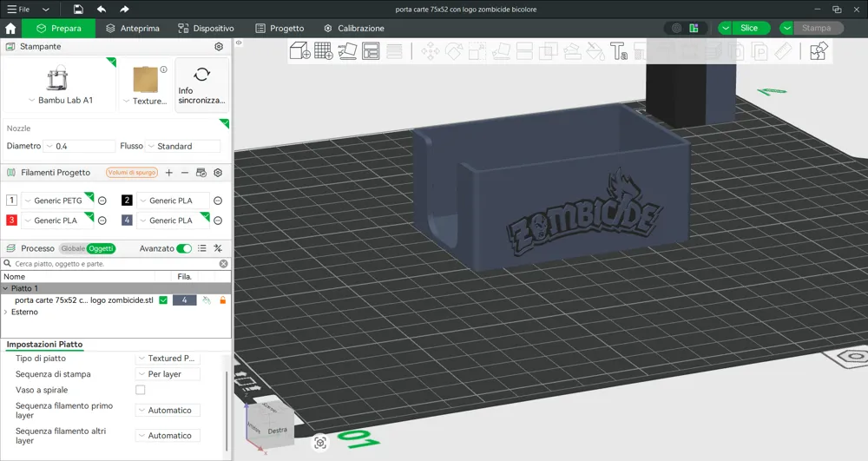
Task: Click the Undo arrow in title bar
Action: (102, 10)
